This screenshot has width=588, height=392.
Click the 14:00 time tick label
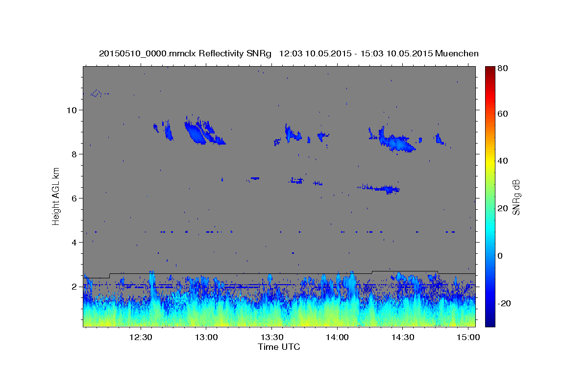[337, 337]
